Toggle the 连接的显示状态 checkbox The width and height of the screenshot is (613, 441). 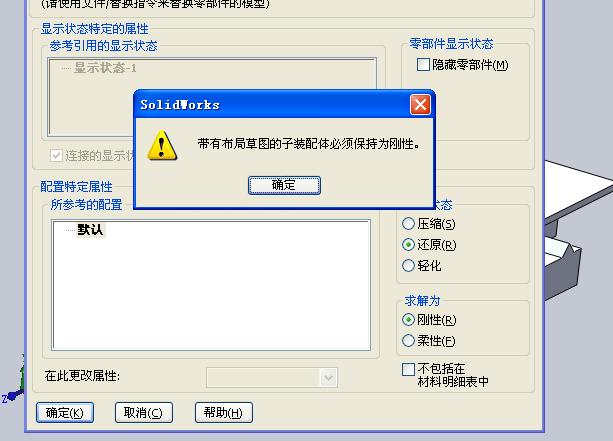pyautogui.click(x=56, y=156)
